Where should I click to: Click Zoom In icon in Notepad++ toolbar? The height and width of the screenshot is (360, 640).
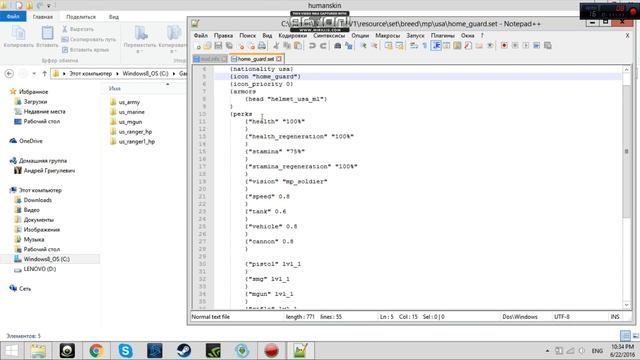coord(363,46)
